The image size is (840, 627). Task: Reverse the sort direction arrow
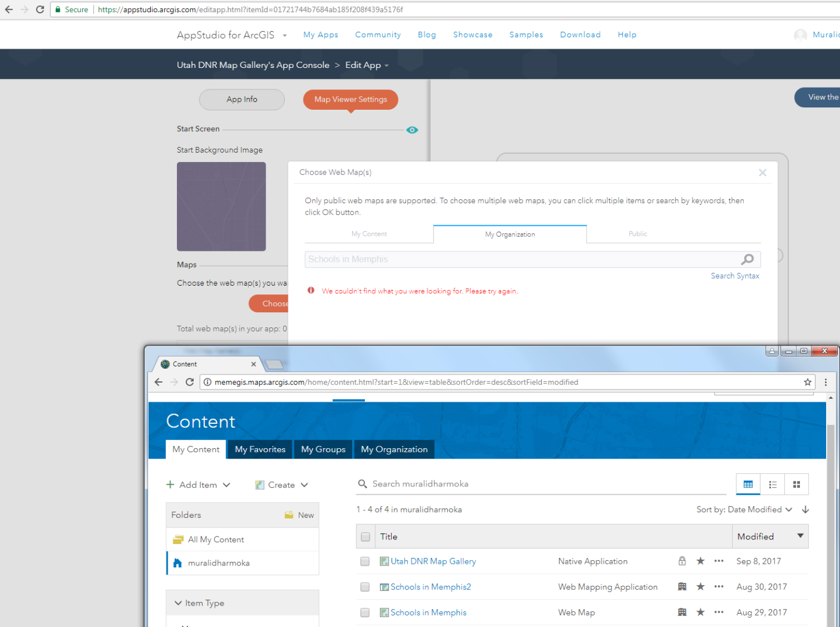tap(805, 510)
